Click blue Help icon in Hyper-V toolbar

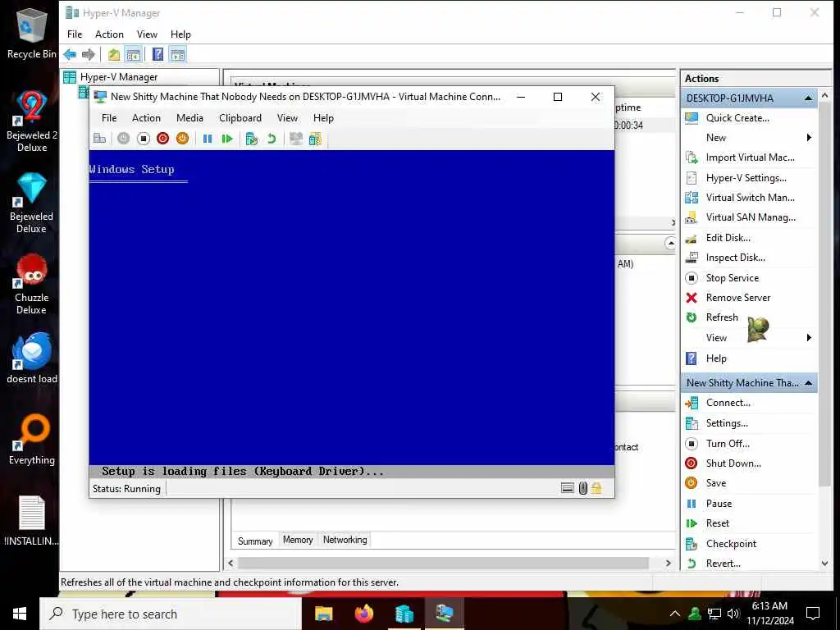(x=157, y=54)
